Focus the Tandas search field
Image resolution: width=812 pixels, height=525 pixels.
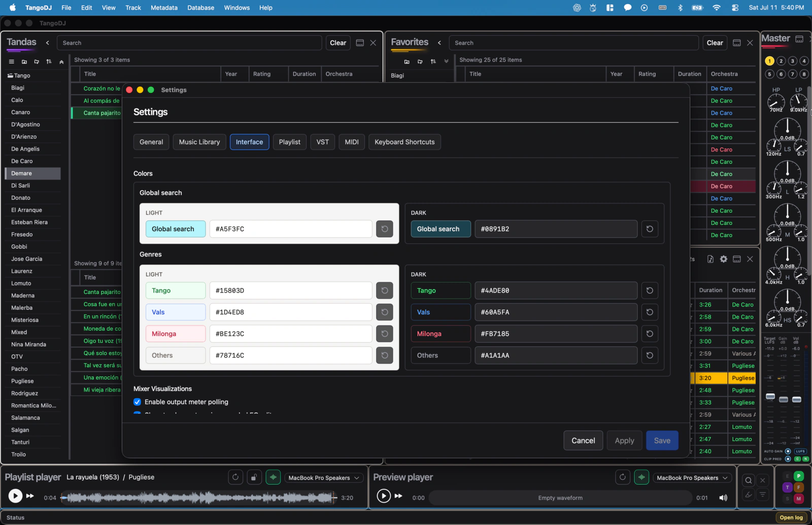click(189, 43)
